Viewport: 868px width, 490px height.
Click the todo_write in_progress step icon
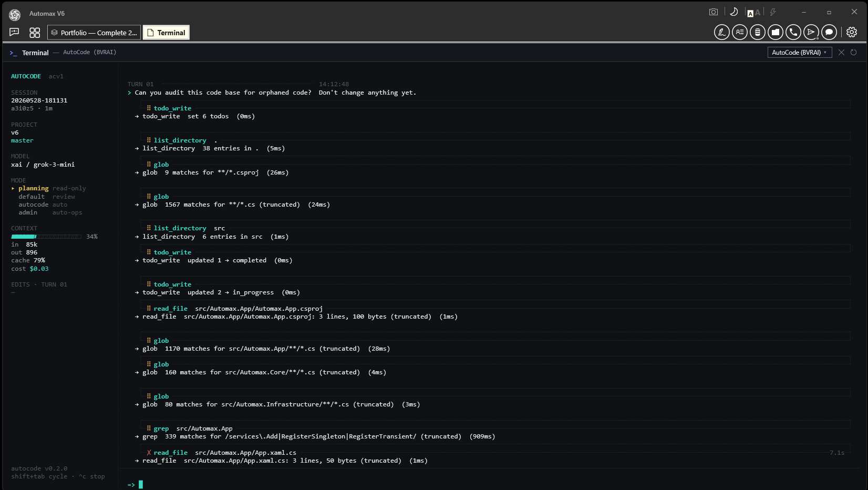149,284
